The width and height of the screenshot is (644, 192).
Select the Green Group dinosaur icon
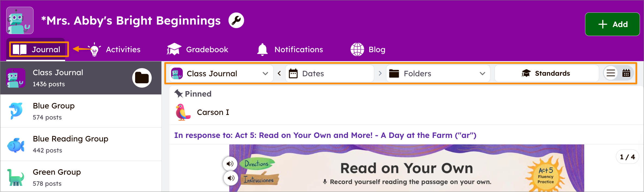coord(16,177)
